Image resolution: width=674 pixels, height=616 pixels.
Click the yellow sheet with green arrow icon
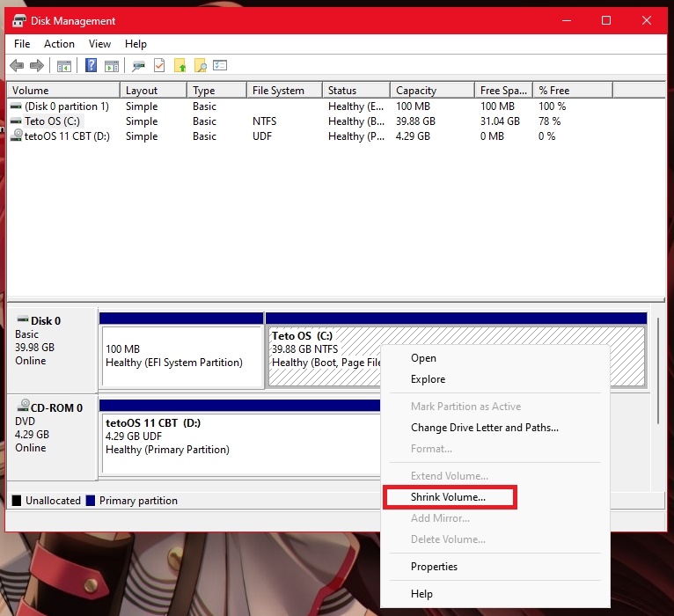point(180,65)
